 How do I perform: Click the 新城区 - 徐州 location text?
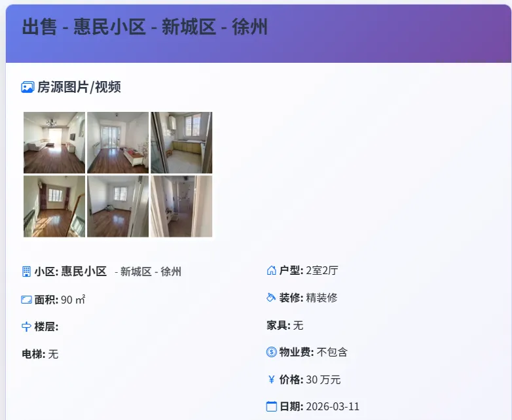[x=151, y=271]
